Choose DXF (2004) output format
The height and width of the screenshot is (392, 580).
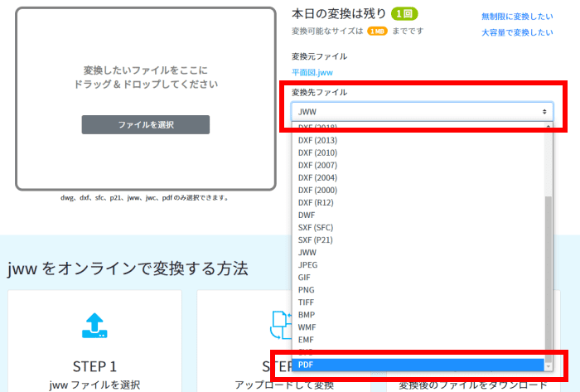pos(418,178)
